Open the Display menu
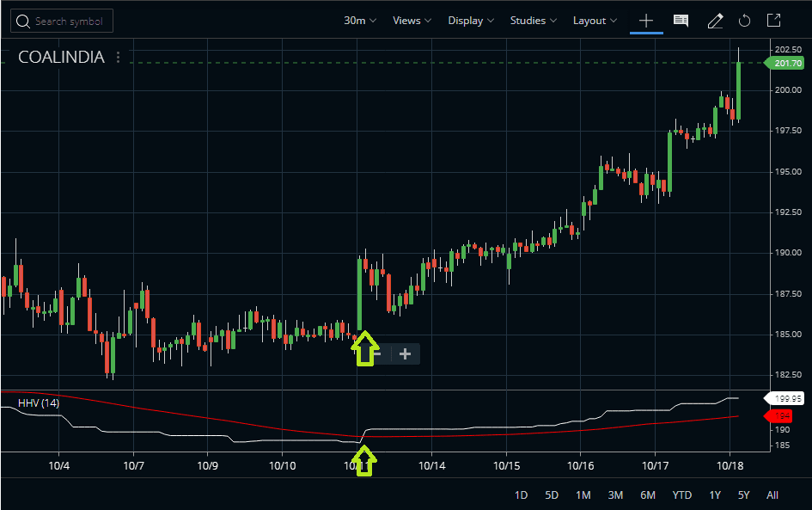The height and width of the screenshot is (510, 812). click(470, 20)
